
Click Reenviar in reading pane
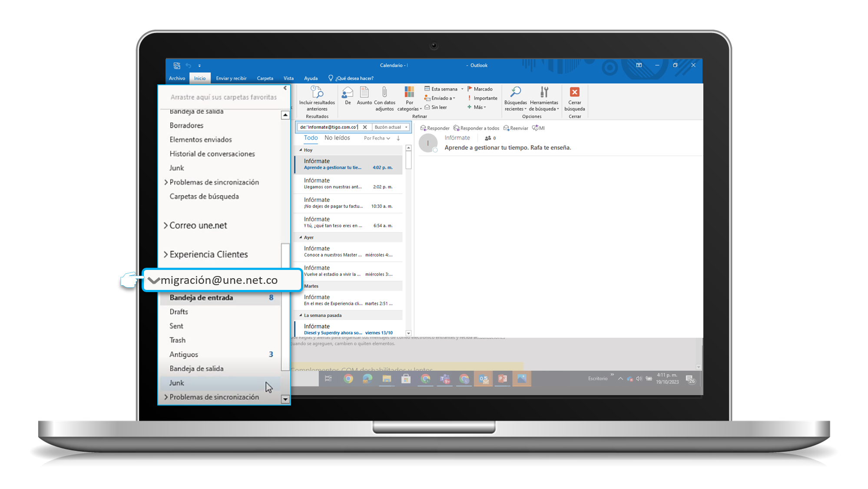click(x=516, y=128)
